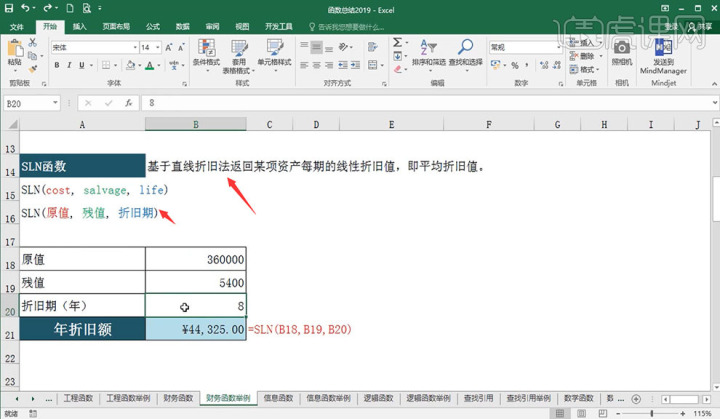The height and width of the screenshot is (419, 720).
Task: Toggle underline formatting
Action: (82, 65)
